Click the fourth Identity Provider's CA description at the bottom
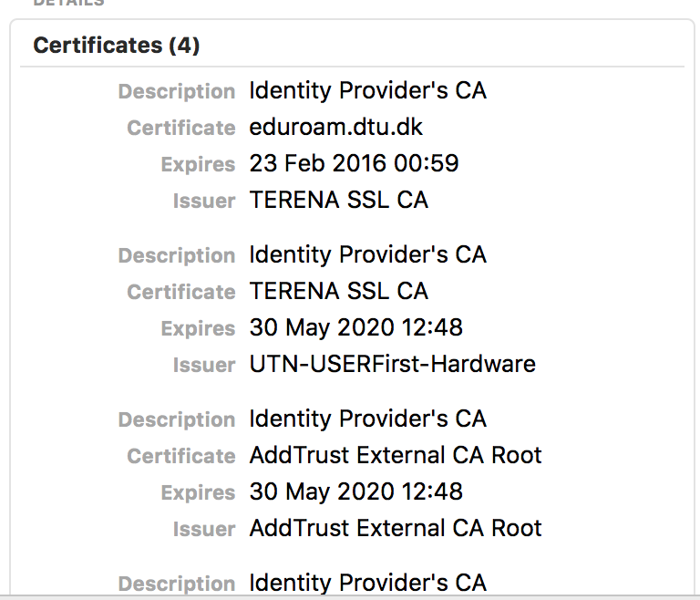The height and width of the screenshot is (600, 700). pos(368,583)
